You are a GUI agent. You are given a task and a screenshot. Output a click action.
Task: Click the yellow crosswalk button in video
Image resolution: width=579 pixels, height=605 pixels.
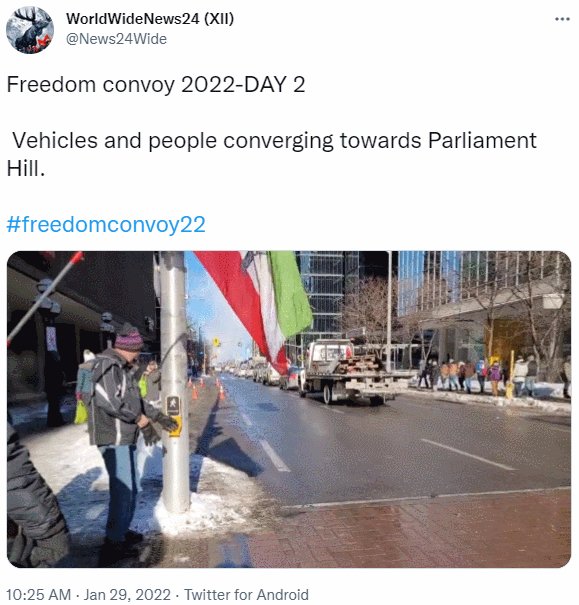click(x=176, y=426)
